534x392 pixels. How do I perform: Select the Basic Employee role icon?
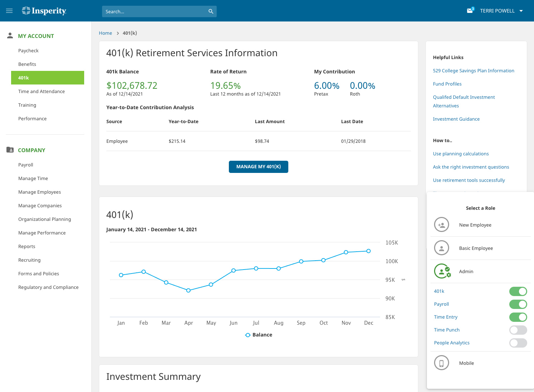(441, 248)
